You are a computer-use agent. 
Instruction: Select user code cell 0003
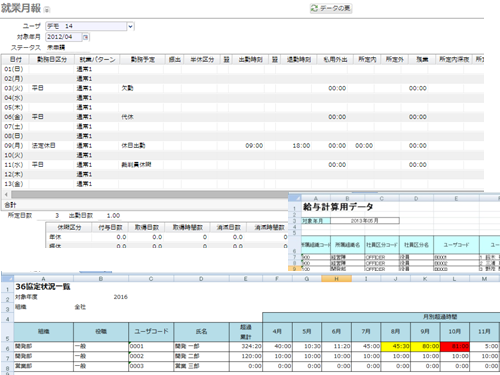151,366
